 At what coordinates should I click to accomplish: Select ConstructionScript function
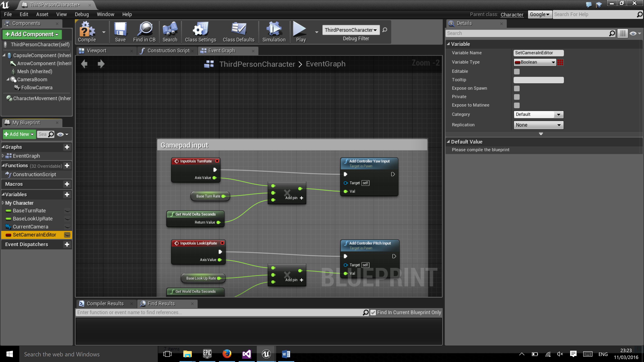[34, 175]
